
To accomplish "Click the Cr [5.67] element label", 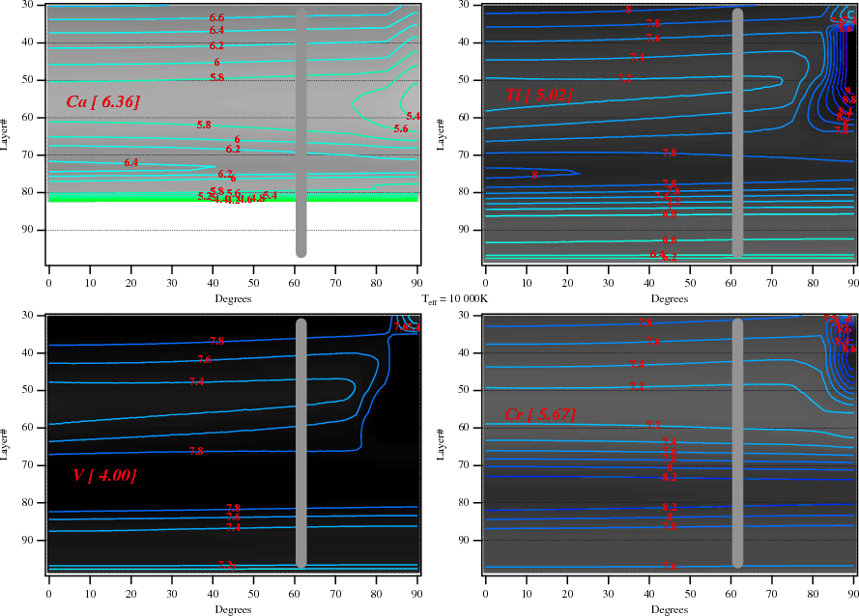I will tap(540, 415).
